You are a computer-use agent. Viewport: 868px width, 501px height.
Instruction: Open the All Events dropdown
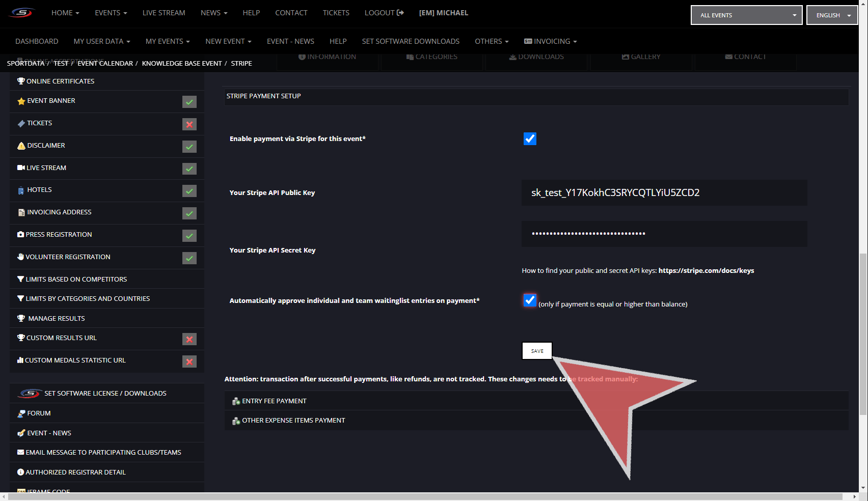click(x=746, y=15)
